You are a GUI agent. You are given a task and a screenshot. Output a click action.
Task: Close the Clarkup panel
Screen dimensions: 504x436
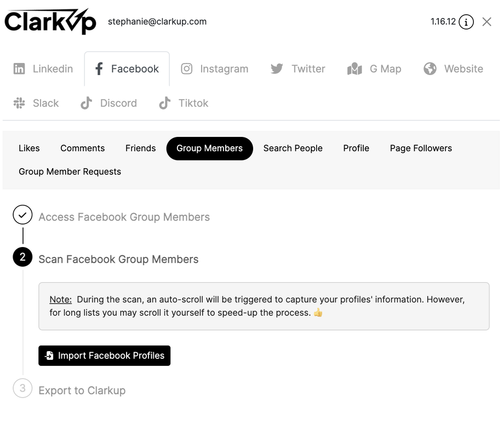pos(486,22)
